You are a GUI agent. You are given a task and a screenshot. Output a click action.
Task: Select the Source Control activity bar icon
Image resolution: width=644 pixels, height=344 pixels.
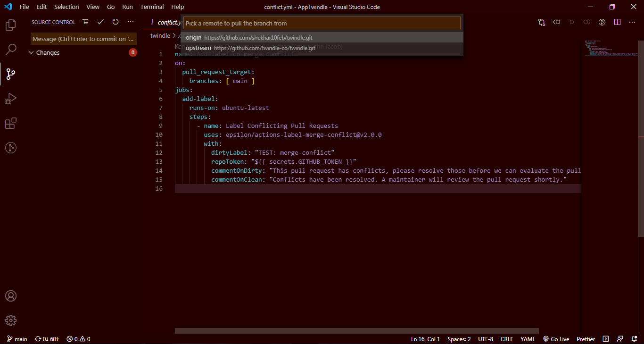(10, 74)
